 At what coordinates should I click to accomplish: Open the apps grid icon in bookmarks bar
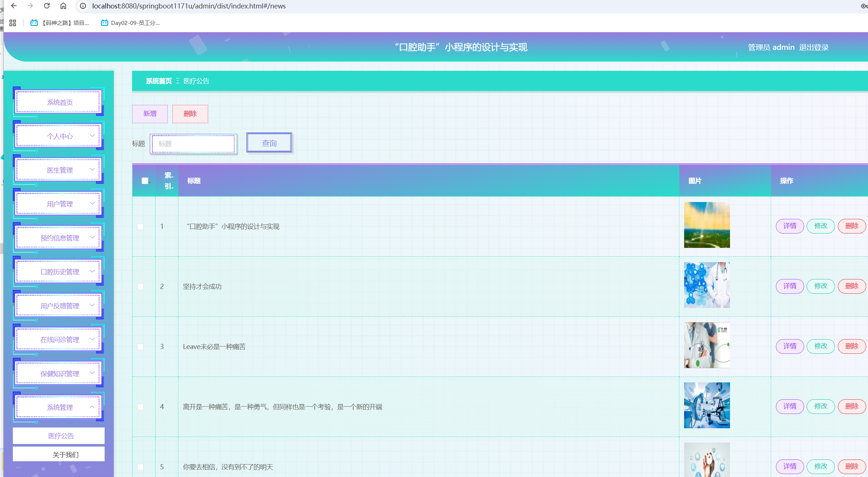coord(13,23)
